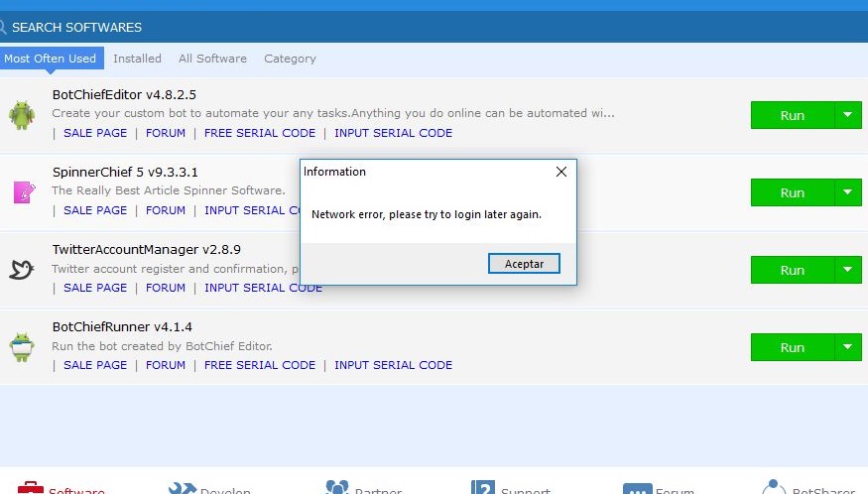Click the TwitterAccountManager bird icon
This screenshot has width=868, height=494.
coord(22,270)
